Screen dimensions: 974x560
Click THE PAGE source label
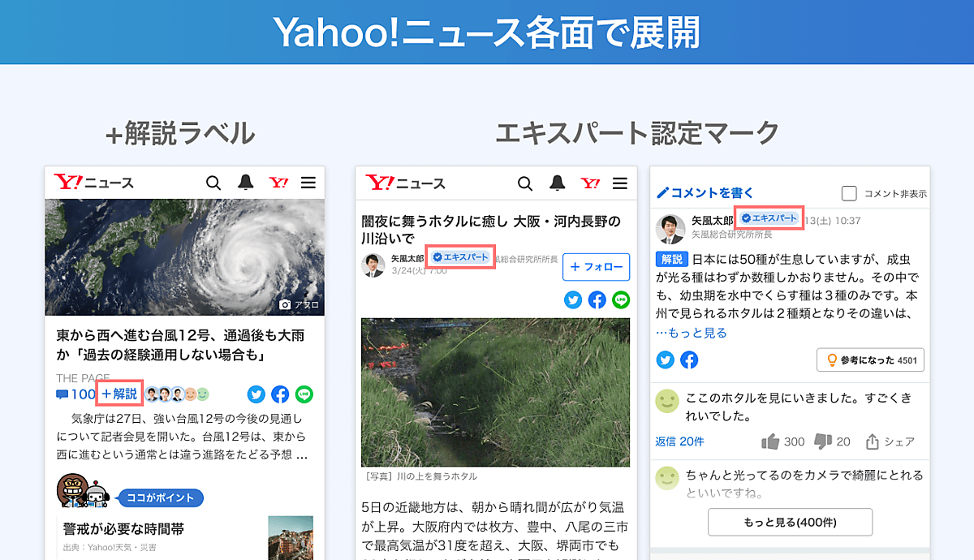click(x=83, y=378)
